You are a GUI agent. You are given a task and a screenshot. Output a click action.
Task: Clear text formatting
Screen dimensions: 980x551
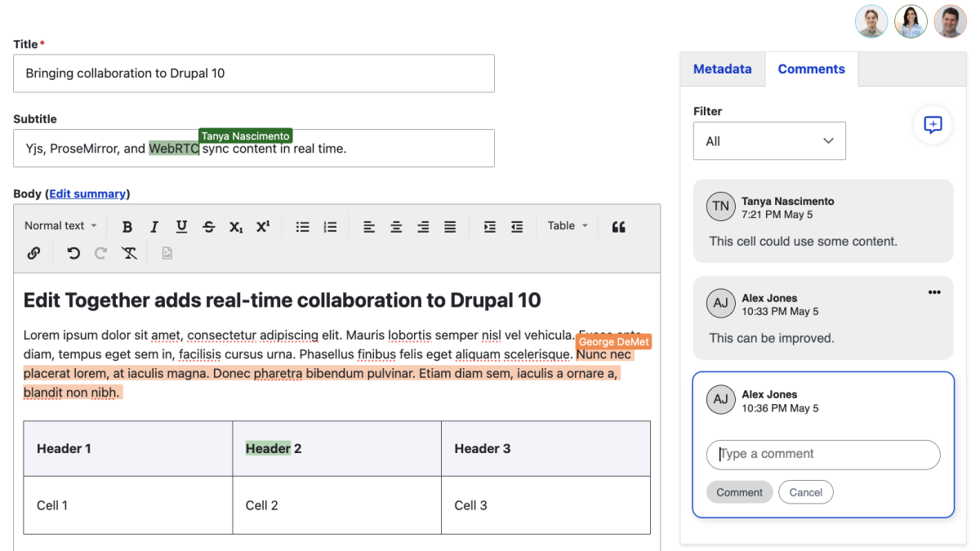click(x=129, y=253)
